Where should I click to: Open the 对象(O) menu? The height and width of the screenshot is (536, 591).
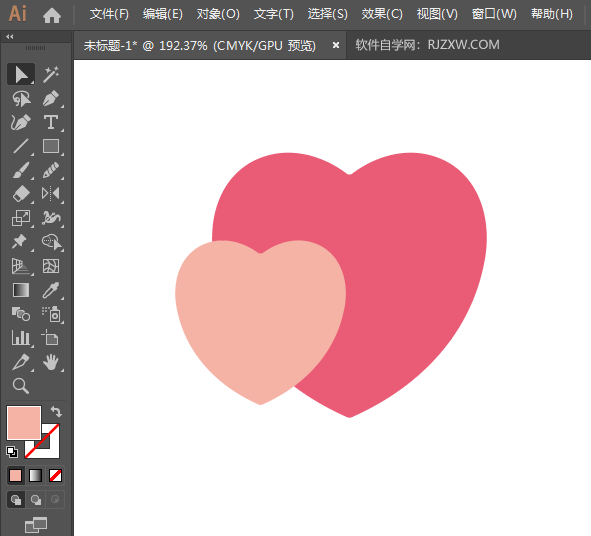(218, 14)
